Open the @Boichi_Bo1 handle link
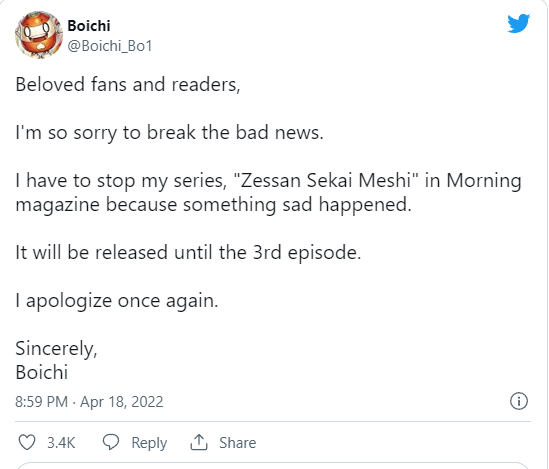The image size is (549, 469). tap(110, 46)
